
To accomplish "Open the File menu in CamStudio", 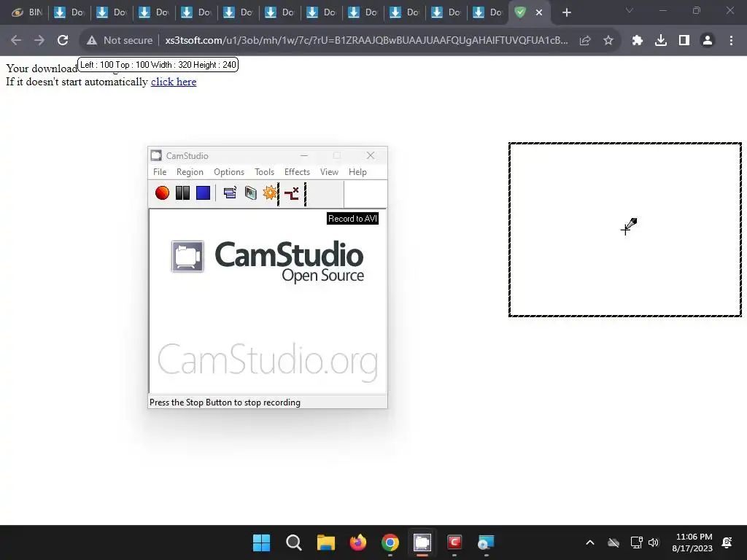I will [160, 172].
